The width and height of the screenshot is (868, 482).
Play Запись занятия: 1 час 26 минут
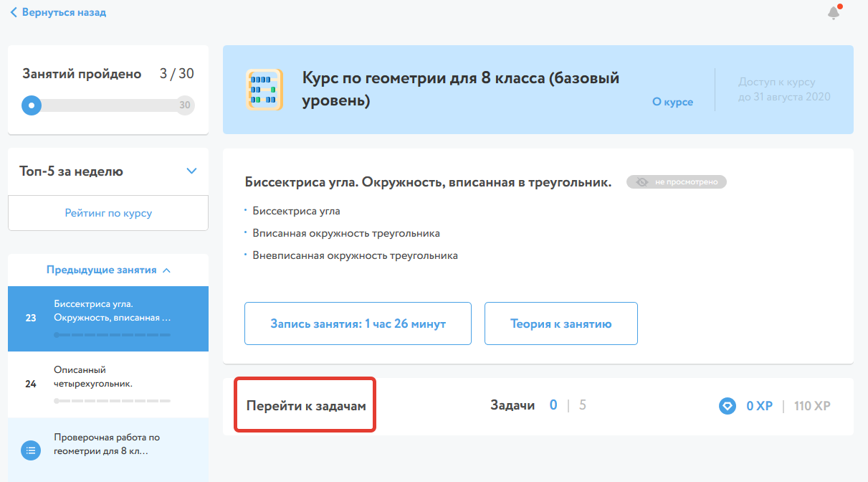tap(358, 323)
